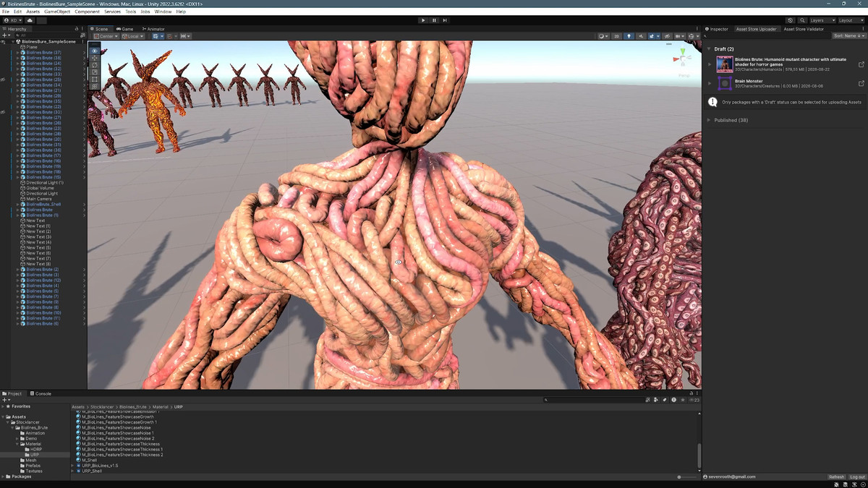Click Stocklancer in the Project breadcrumb
The height and width of the screenshot is (488, 868).
click(x=103, y=407)
